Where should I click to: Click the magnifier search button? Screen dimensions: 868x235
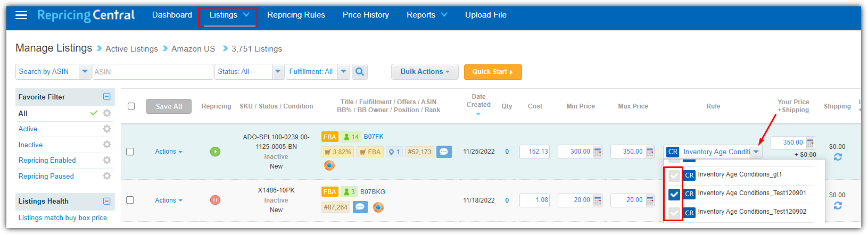360,72
